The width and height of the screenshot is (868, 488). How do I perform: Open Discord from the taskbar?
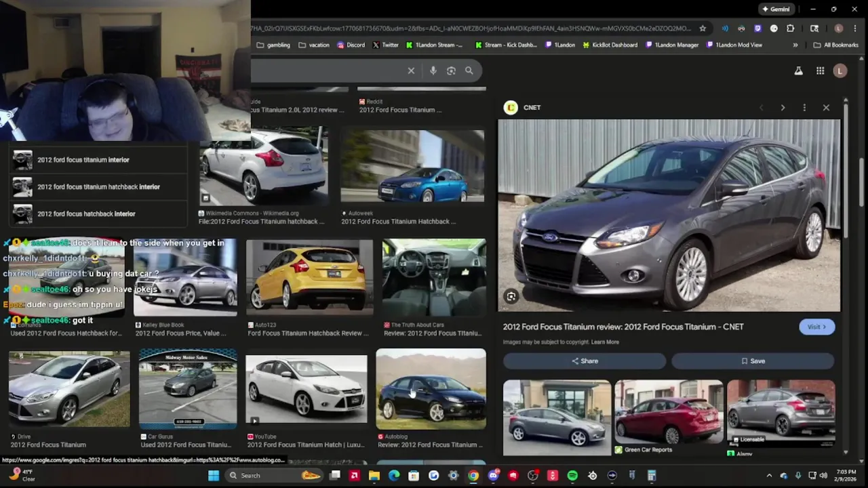[x=493, y=476]
